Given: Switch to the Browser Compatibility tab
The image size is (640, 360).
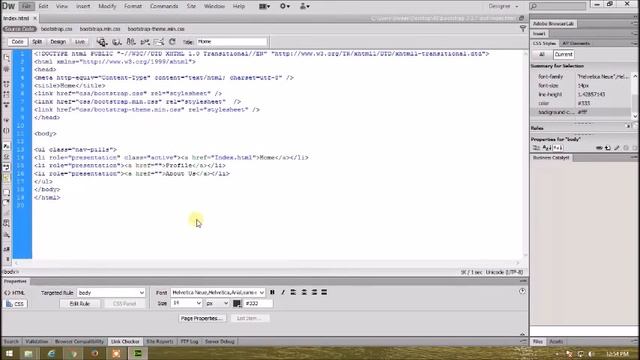Looking at the screenshot, I should pos(79,342).
